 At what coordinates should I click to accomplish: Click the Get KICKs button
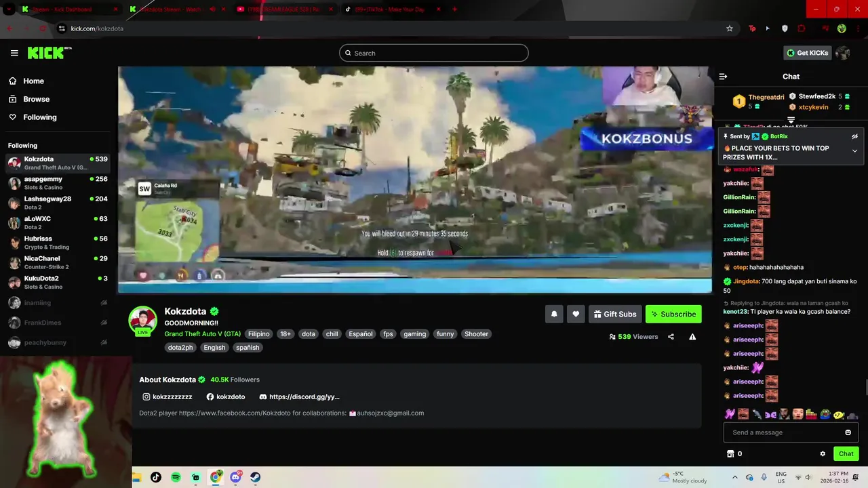pos(807,53)
